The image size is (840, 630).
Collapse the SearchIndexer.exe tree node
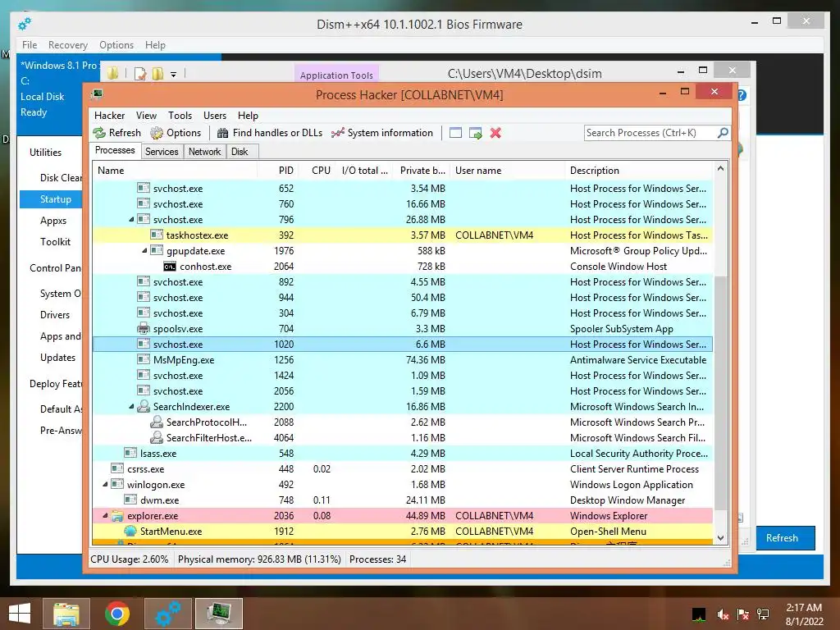(131, 407)
